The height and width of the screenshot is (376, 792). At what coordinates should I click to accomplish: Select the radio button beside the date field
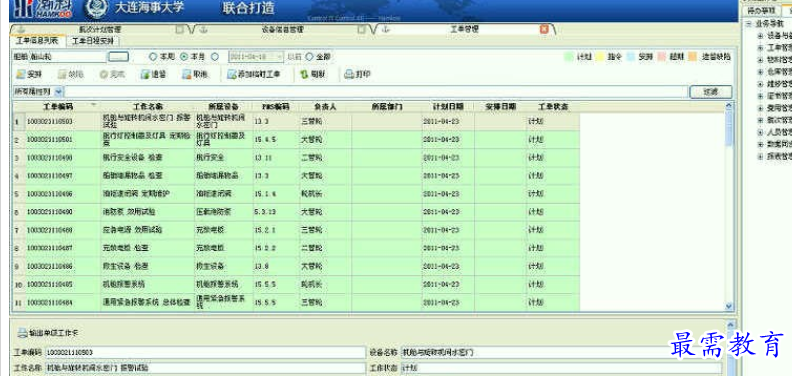215,57
